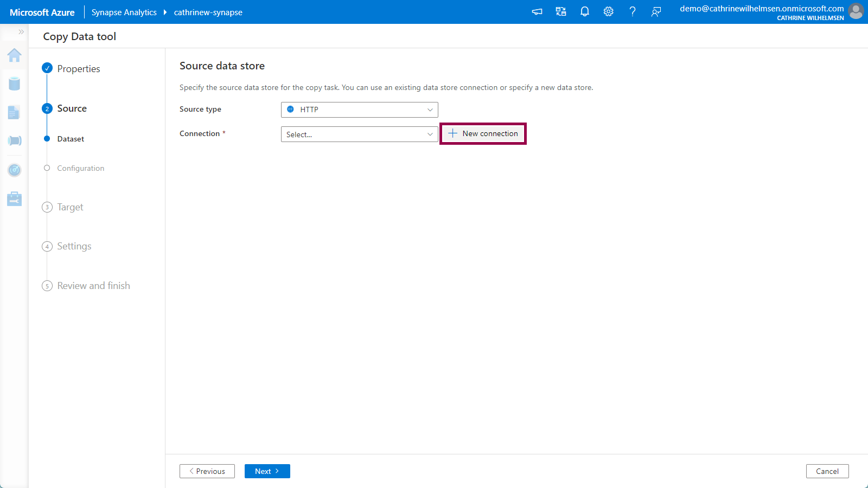The height and width of the screenshot is (488, 868).
Task: Go to the Properties wizard step
Action: click(x=79, y=69)
